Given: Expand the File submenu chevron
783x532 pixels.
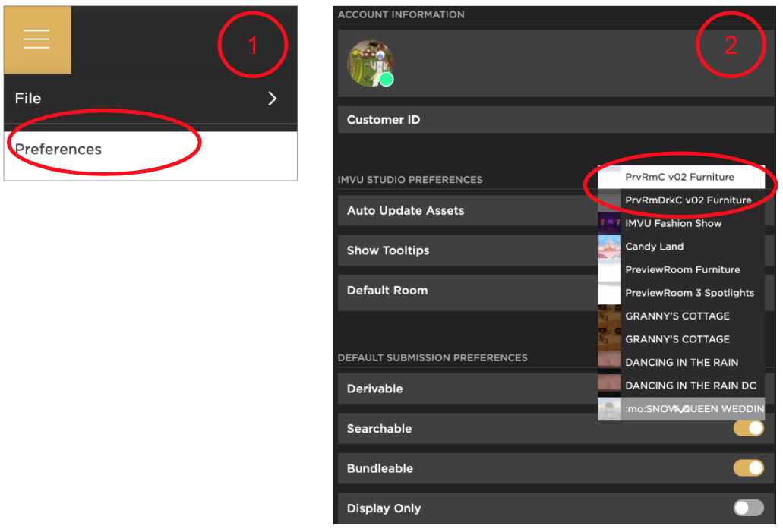Looking at the screenshot, I should 272,99.
